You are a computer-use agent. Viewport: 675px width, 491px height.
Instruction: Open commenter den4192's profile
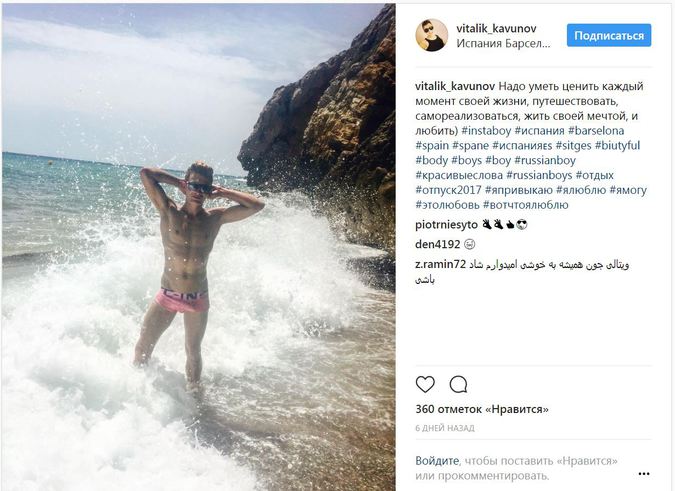pyautogui.click(x=438, y=244)
